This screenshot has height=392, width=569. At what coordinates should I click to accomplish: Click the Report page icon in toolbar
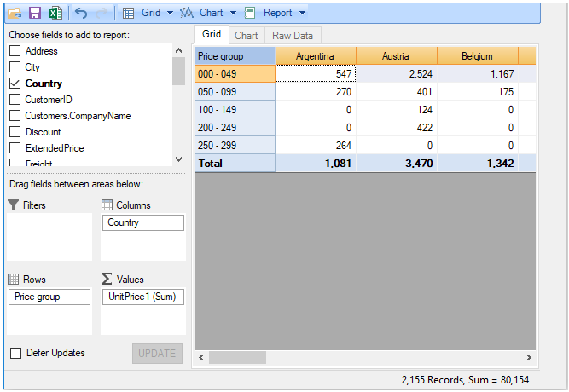tap(250, 13)
